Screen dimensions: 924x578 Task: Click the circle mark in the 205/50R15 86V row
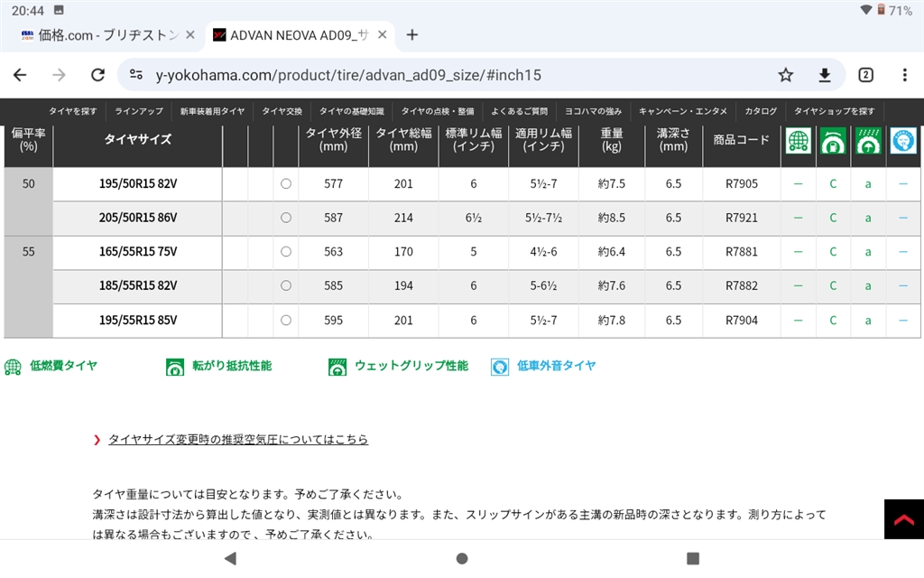point(286,218)
